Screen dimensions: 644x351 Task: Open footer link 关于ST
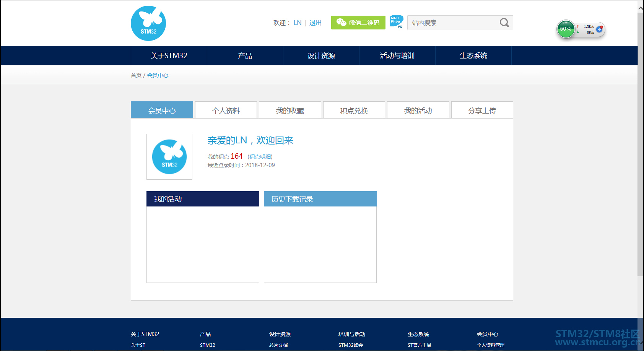pos(138,345)
